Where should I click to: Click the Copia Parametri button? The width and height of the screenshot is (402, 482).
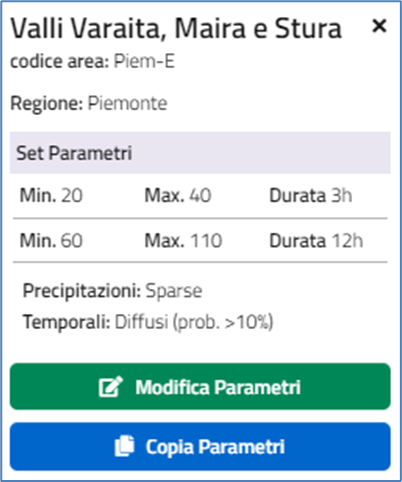point(200,447)
